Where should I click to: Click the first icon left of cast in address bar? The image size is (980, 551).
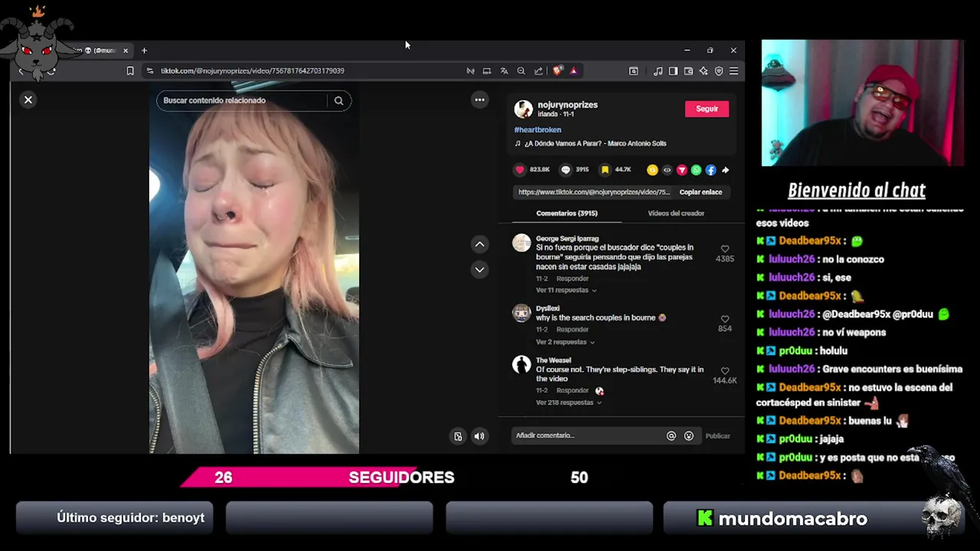470,70
